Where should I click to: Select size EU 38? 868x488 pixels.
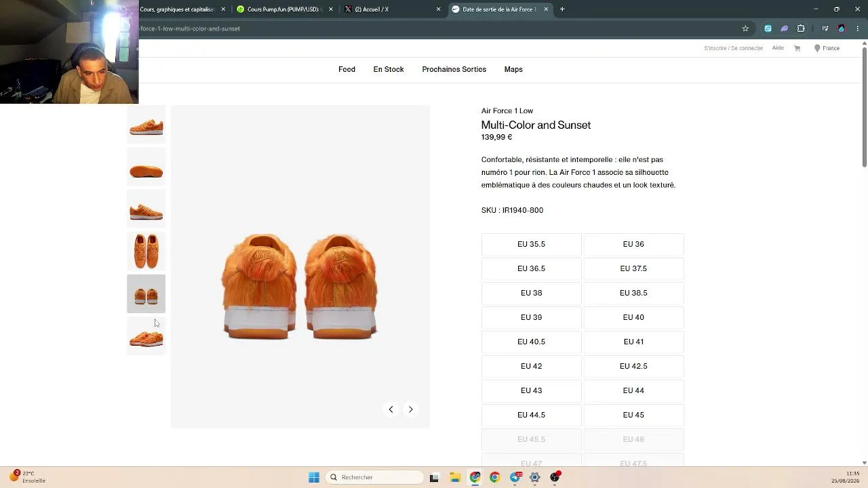pos(531,293)
